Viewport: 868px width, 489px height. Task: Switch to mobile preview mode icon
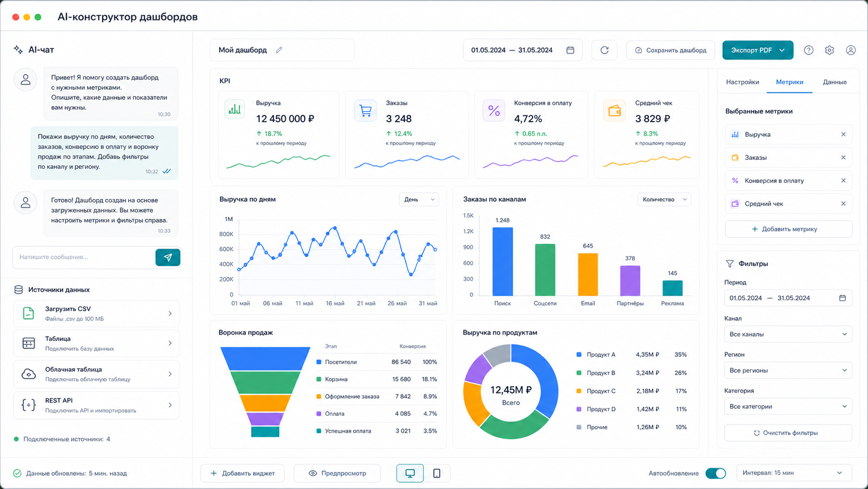click(x=437, y=473)
